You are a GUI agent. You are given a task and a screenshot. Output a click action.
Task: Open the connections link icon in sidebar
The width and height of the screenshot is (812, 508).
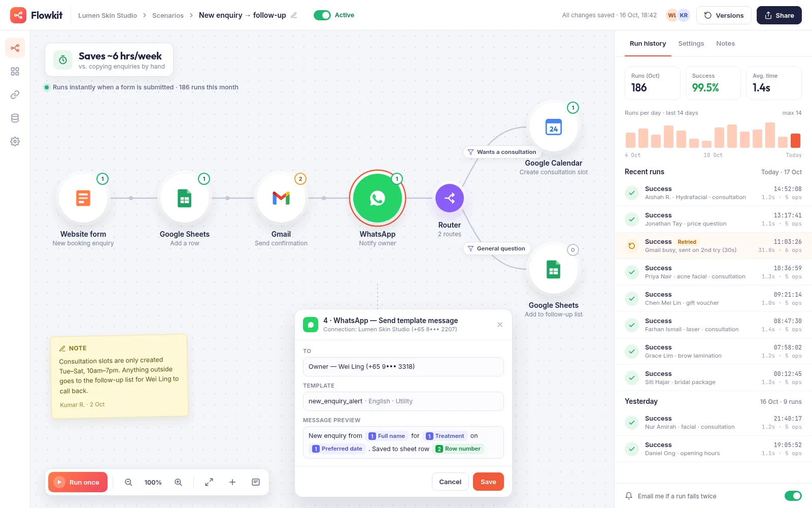[15, 95]
